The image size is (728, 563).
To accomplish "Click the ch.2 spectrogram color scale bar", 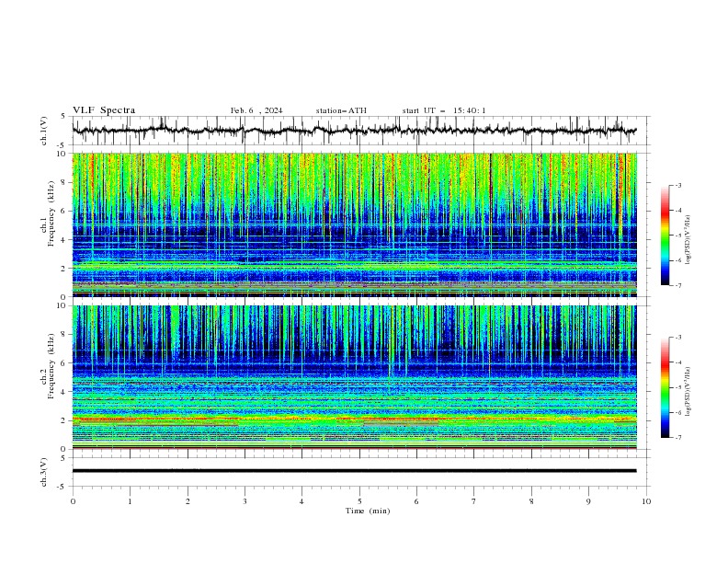I will coord(665,387).
